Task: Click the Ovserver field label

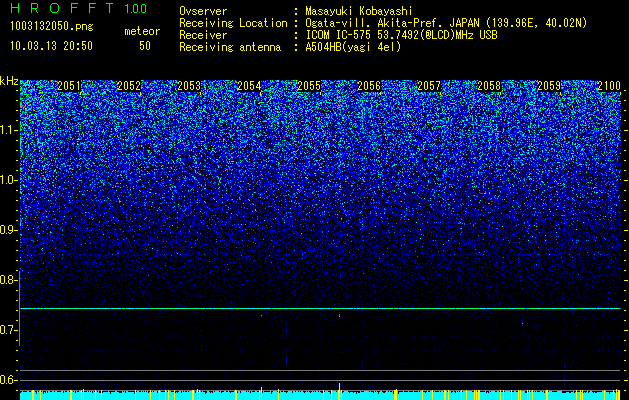Action: tap(203, 11)
